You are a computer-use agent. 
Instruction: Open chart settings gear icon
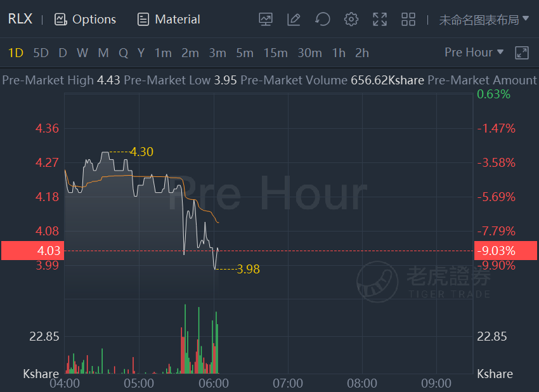[x=351, y=19]
